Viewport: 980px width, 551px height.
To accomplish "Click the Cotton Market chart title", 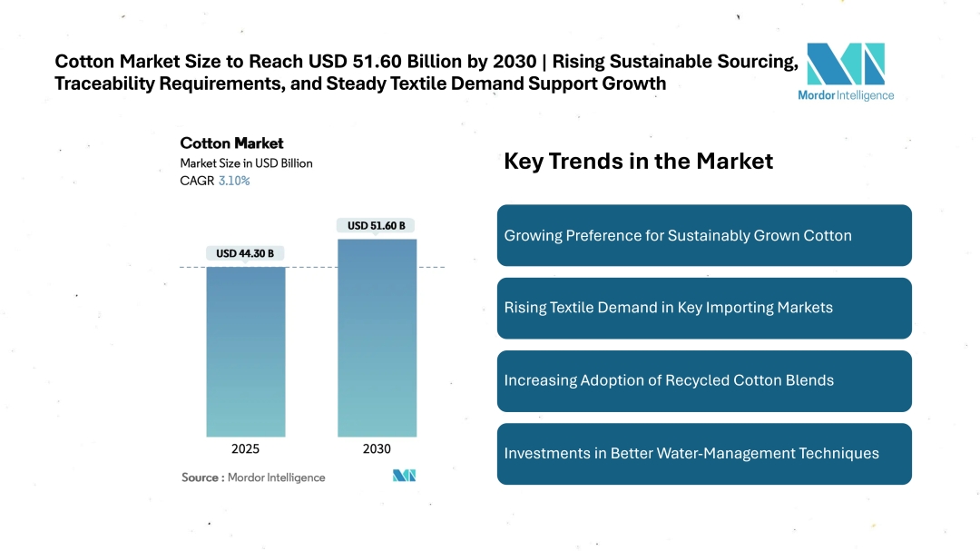I will coord(231,143).
